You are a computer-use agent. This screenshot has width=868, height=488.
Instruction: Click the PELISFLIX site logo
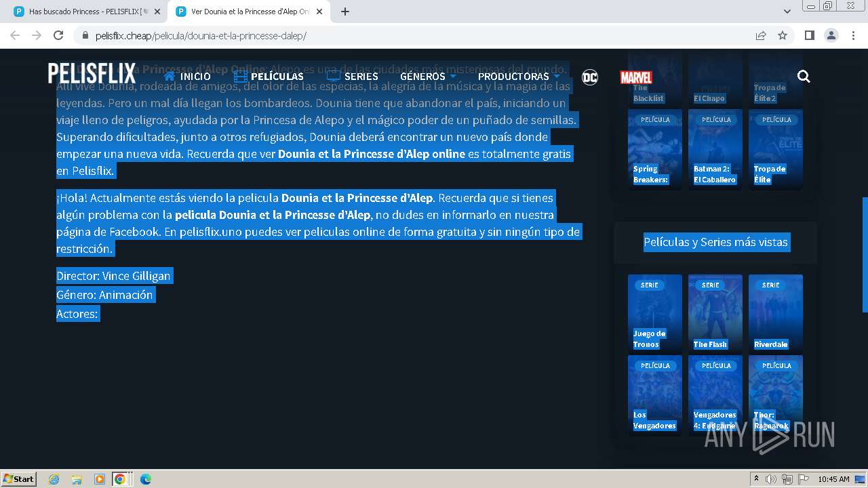(91, 74)
